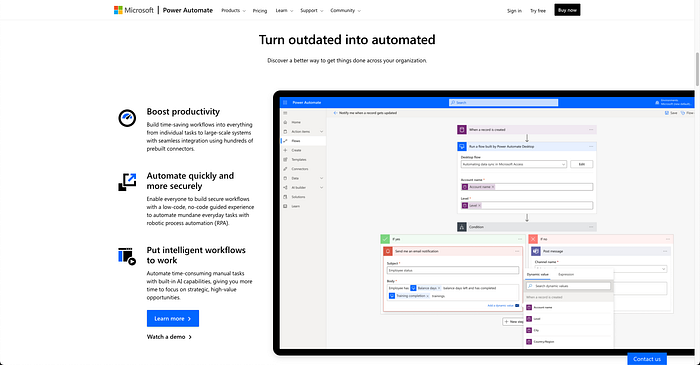Open the Power Automate home link
700x365 pixels.
point(188,10)
